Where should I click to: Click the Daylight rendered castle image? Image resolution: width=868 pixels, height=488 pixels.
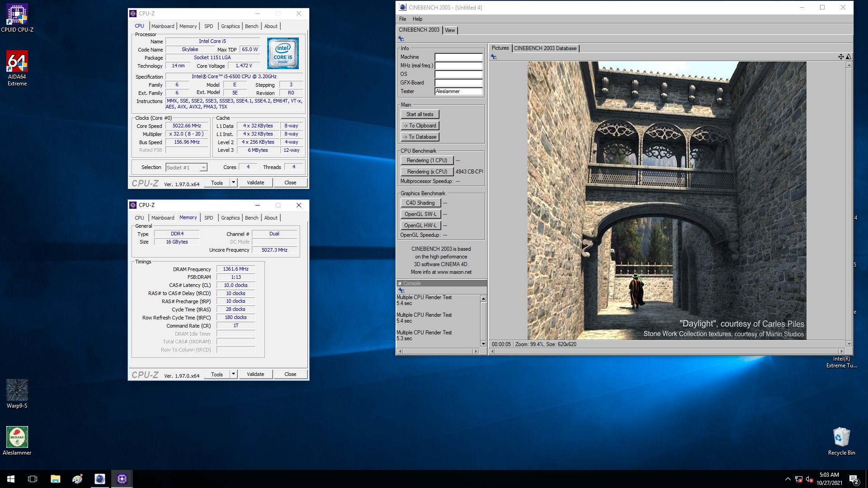point(667,201)
